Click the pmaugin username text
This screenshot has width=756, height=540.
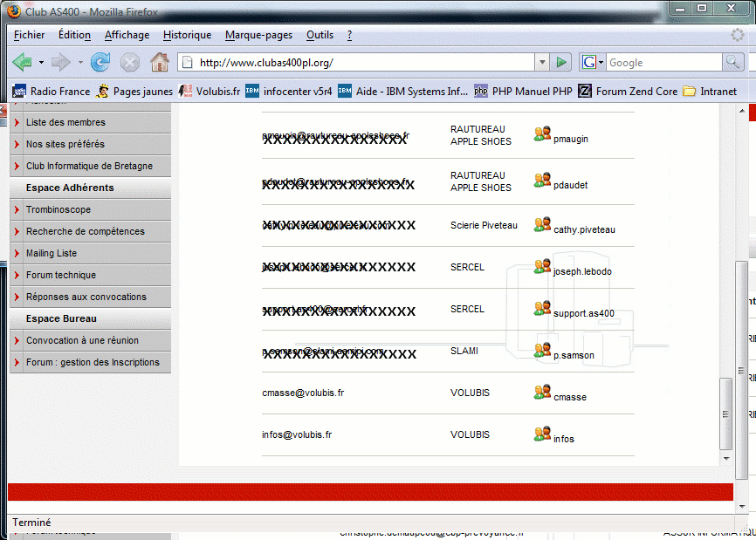tap(570, 139)
